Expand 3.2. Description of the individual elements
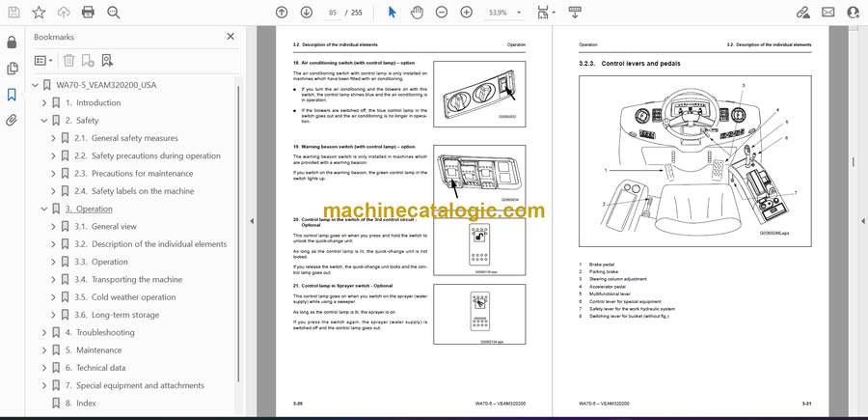This screenshot has height=420, width=868. coord(53,244)
